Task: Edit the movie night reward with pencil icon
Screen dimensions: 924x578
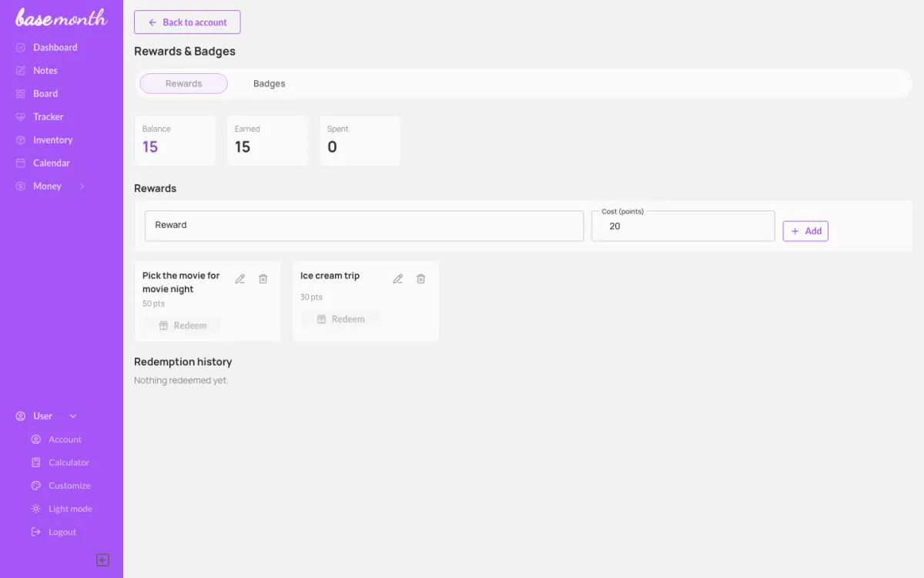Action: pyautogui.click(x=240, y=279)
